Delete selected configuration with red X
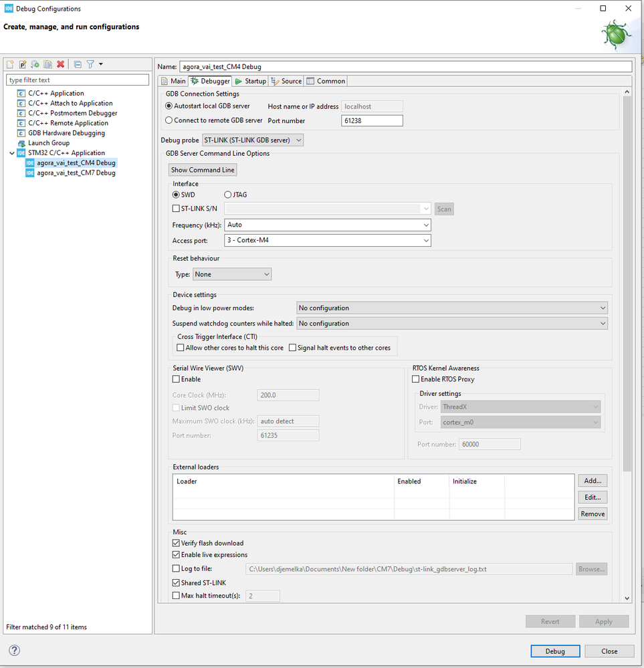Screen dimensions: 644x668 [x=61, y=64]
